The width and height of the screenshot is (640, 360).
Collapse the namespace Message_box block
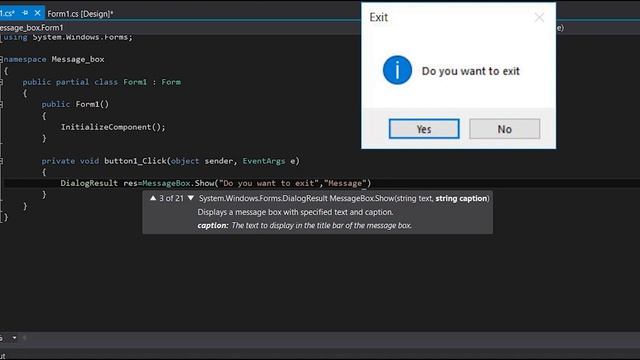point(1,60)
